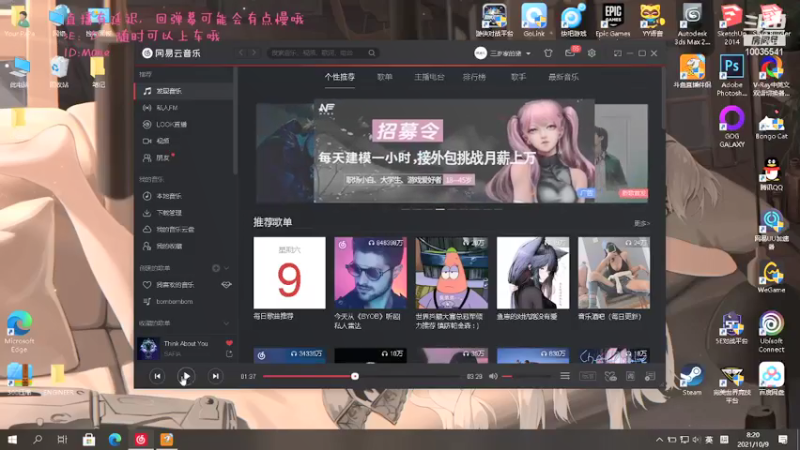This screenshot has width=800, height=450.
Task: Go back with the left arrow
Action: pos(241,53)
